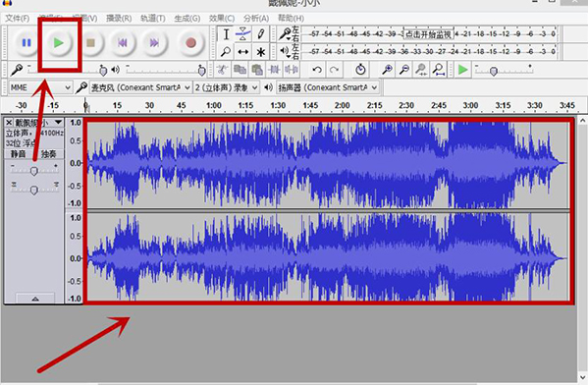Fit the selection in the window
588x385 pixels.
click(x=421, y=70)
